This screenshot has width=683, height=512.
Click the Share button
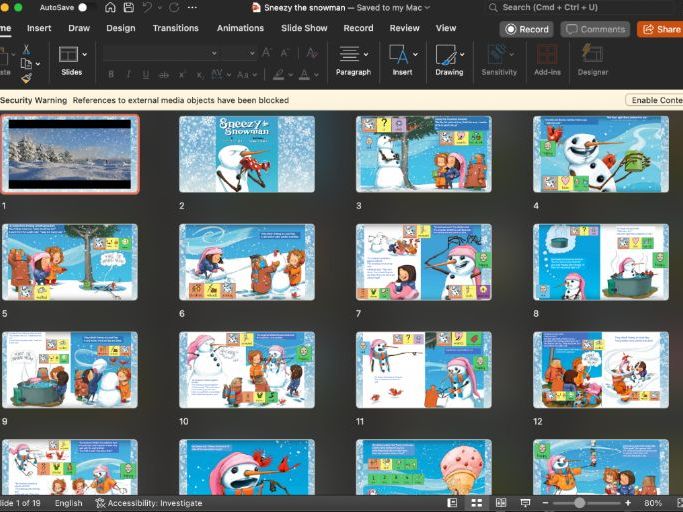[660, 29]
